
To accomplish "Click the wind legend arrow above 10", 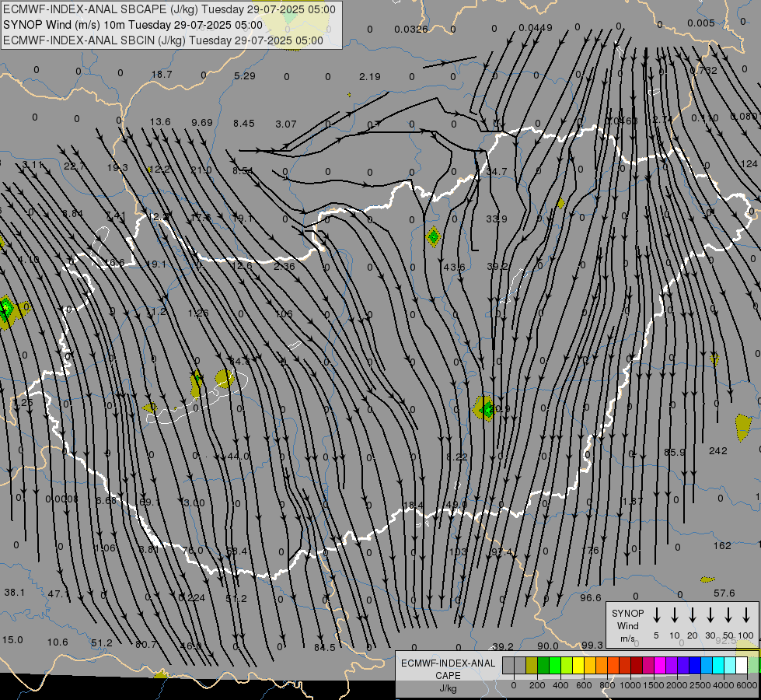I will coord(675,615).
